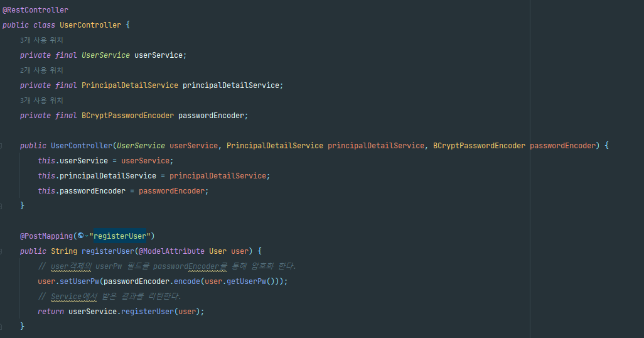Click User parameter type after @ModelAttribute
The image size is (644, 338).
coord(218,251)
